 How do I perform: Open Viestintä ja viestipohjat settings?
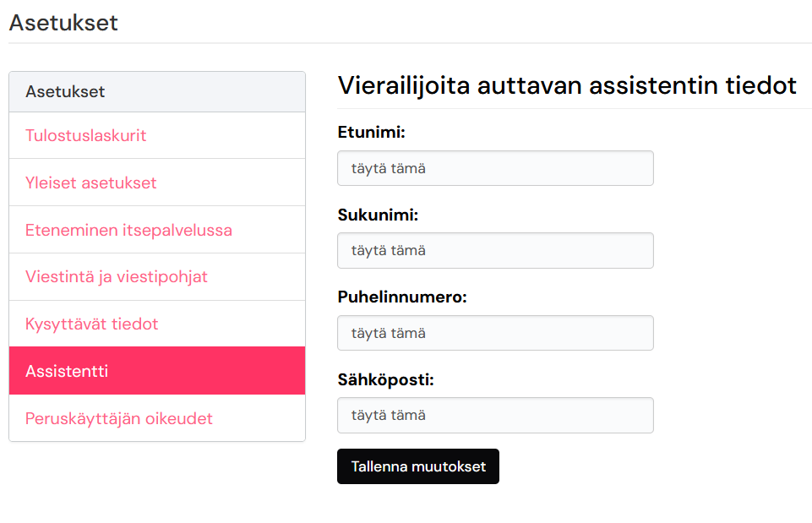tap(117, 277)
